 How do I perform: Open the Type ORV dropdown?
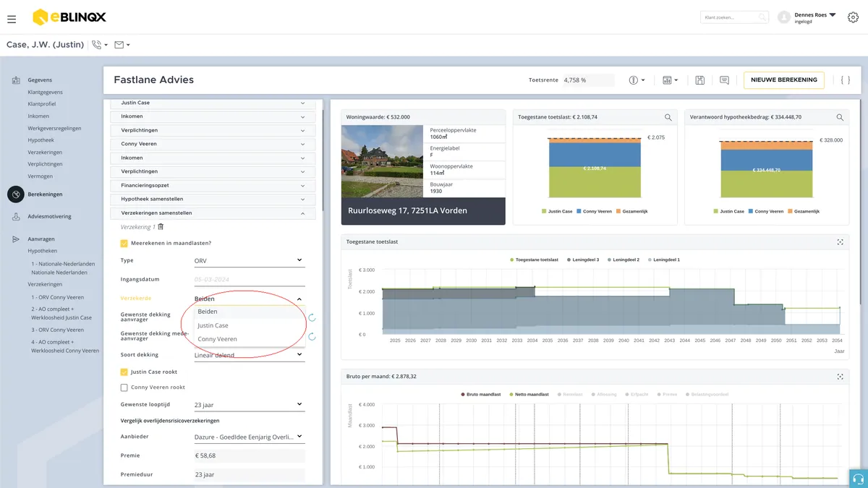(x=249, y=260)
